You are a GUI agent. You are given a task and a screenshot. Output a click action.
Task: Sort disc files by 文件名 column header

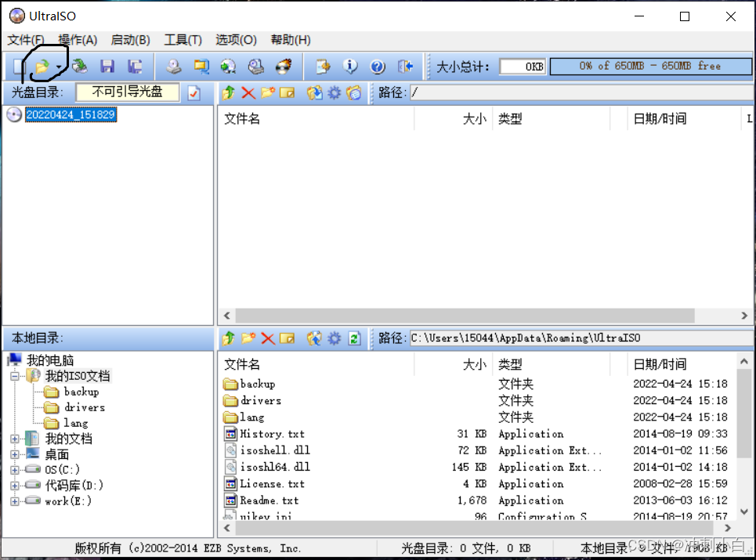pos(317,118)
